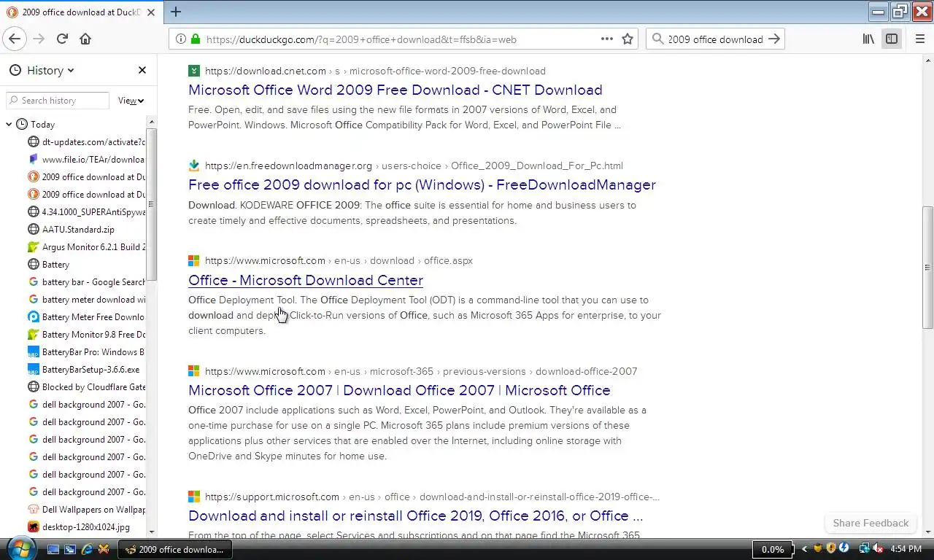Click the volume muted tray icon
934x560 pixels.
[878, 548]
